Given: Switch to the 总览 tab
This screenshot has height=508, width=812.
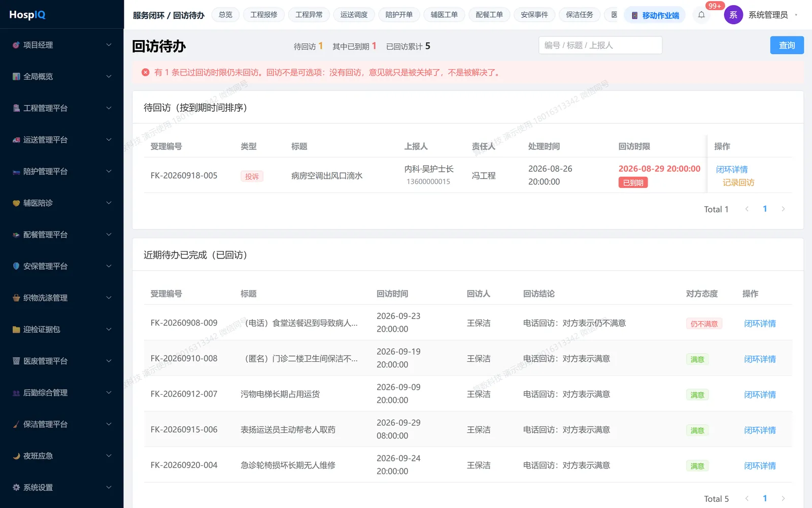Looking at the screenshot, I should coord(225,15).
